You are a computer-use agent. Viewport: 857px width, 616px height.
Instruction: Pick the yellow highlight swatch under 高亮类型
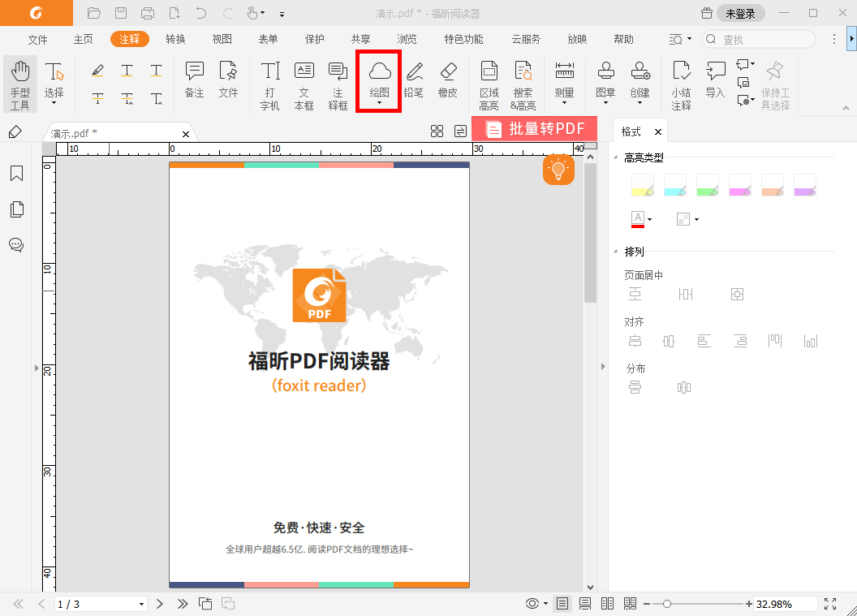pyautogui.click(x=642, y=184)
